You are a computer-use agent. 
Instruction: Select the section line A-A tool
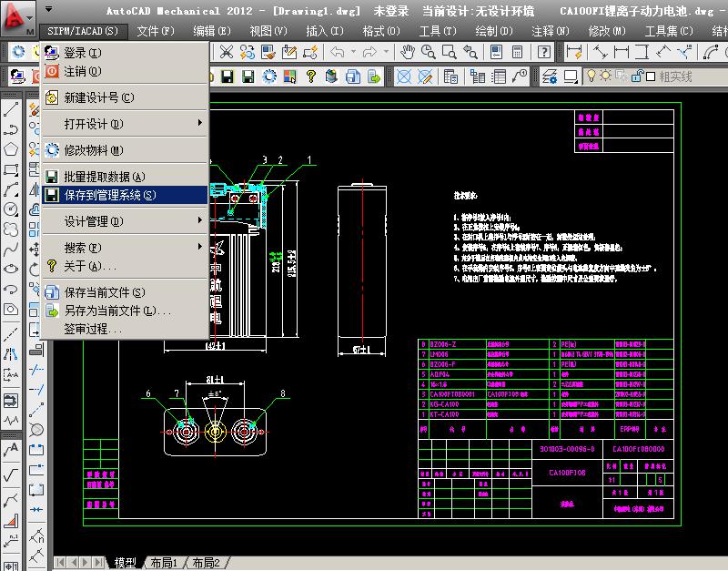tap(11, 374)
